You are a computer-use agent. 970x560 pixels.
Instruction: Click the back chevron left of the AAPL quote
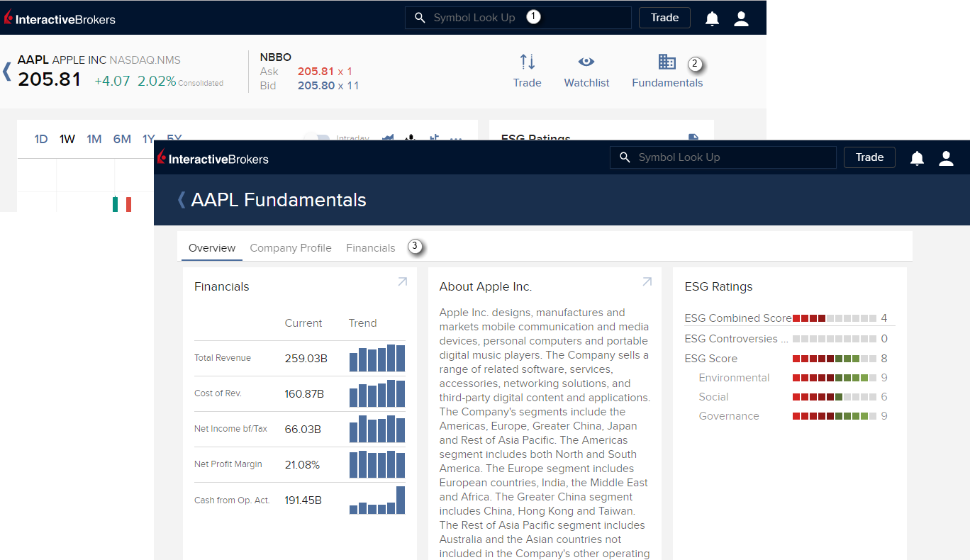tap(7, 71)
